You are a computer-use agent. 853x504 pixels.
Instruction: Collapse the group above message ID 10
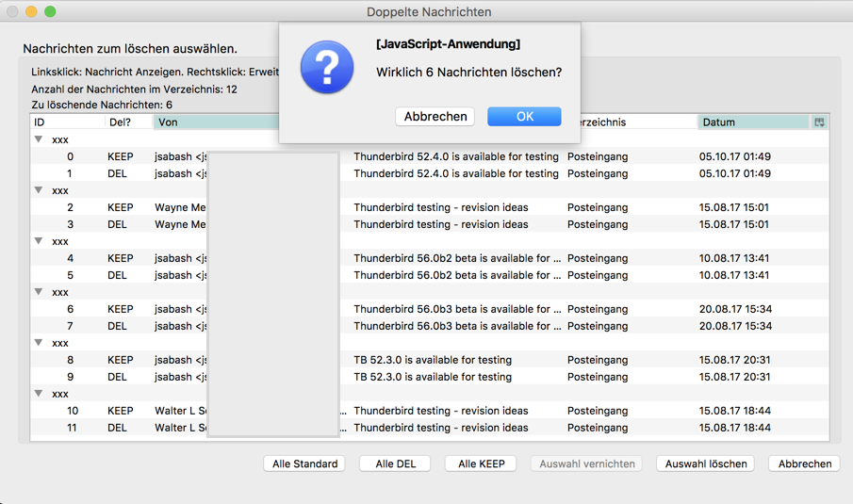pyautogui.click(x=39, y=394)
